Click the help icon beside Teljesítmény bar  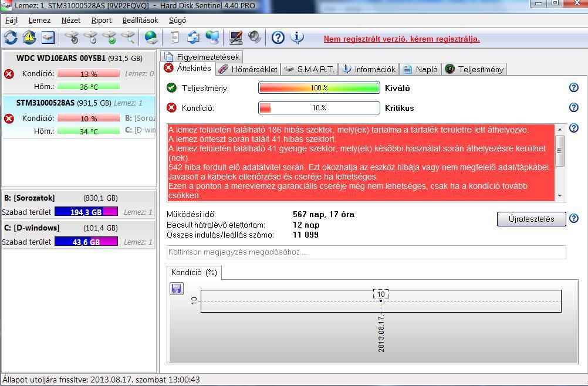point(574,87)
